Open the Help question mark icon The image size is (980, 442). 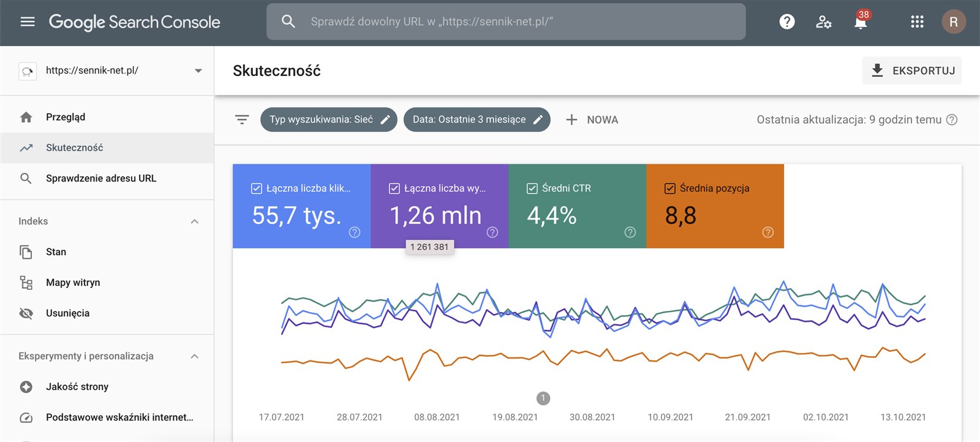point(786,22)
